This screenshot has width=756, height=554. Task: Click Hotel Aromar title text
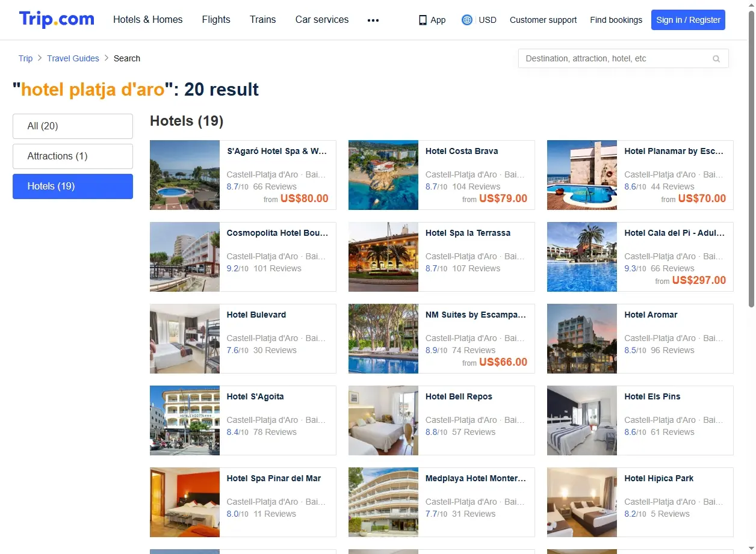pyautogui.click(x=651, y=315)
